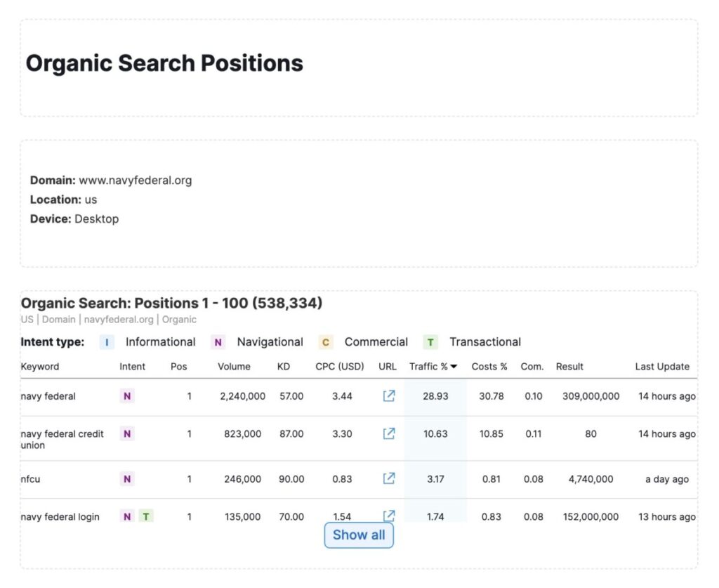Click 'a day ago' last update cell
The width and height of the screenshot is (719, 588).
click(667, 479)
